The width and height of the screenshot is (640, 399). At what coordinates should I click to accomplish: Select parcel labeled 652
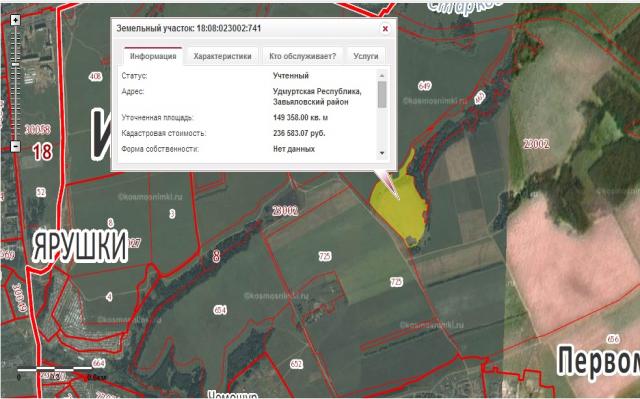tap(297, 364)
